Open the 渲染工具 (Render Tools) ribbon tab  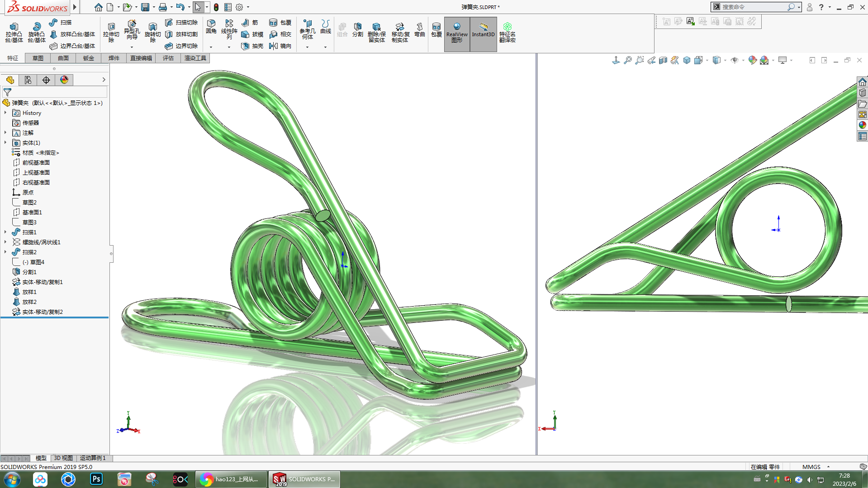195,58
